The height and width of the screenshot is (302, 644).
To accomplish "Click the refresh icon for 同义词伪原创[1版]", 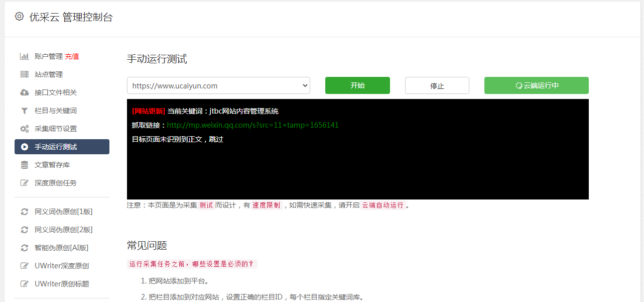I will click(24, 212).
